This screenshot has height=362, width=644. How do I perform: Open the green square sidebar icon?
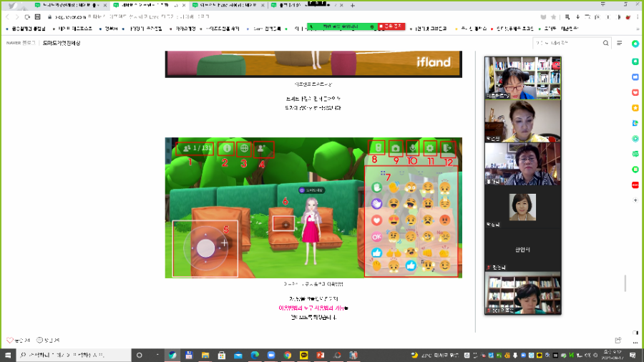[x=635, y=169]
